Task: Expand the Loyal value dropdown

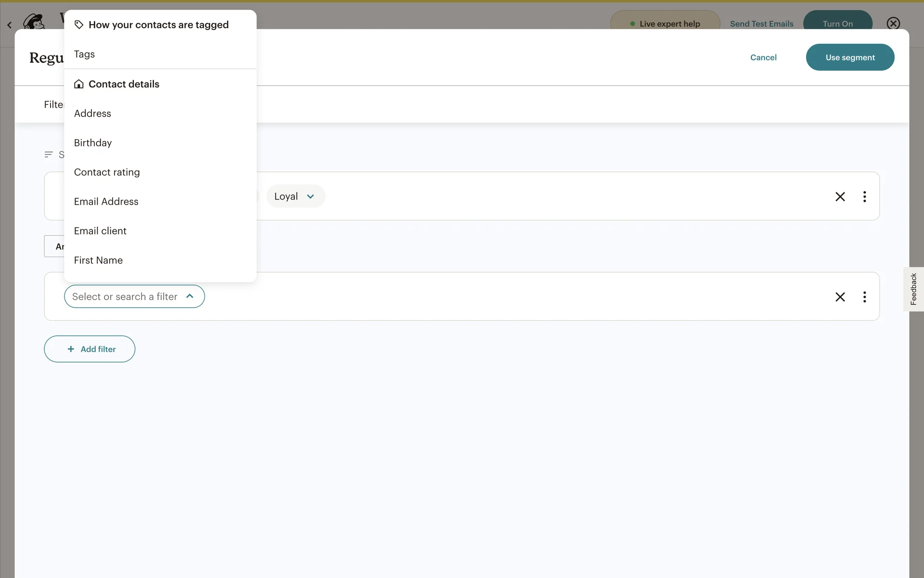Action: pos(295,197)
